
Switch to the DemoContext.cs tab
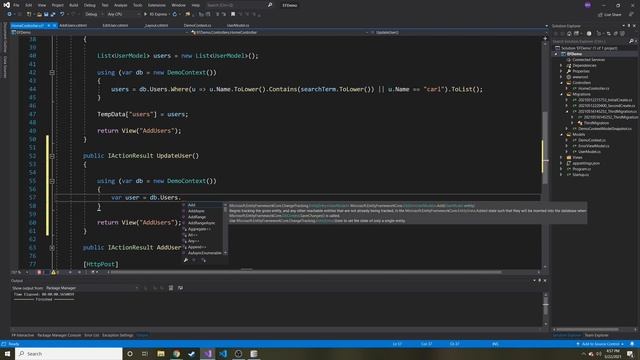(x=198, y=25)
